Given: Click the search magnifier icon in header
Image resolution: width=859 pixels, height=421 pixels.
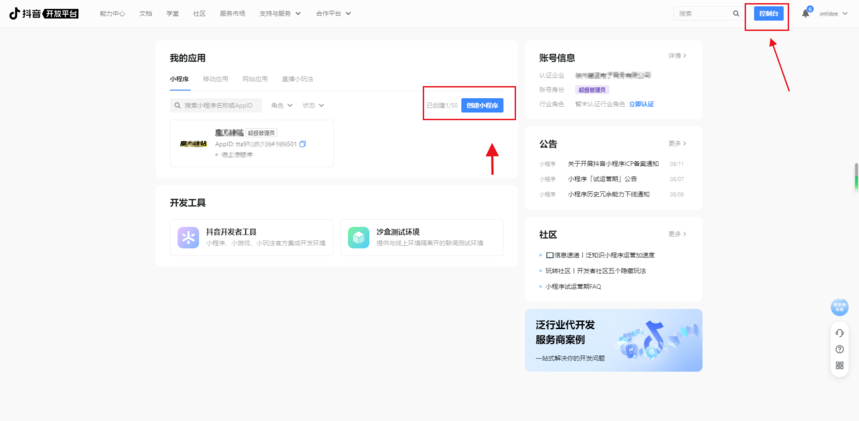Looking at the screenshot, I should [x=736, y=14].
